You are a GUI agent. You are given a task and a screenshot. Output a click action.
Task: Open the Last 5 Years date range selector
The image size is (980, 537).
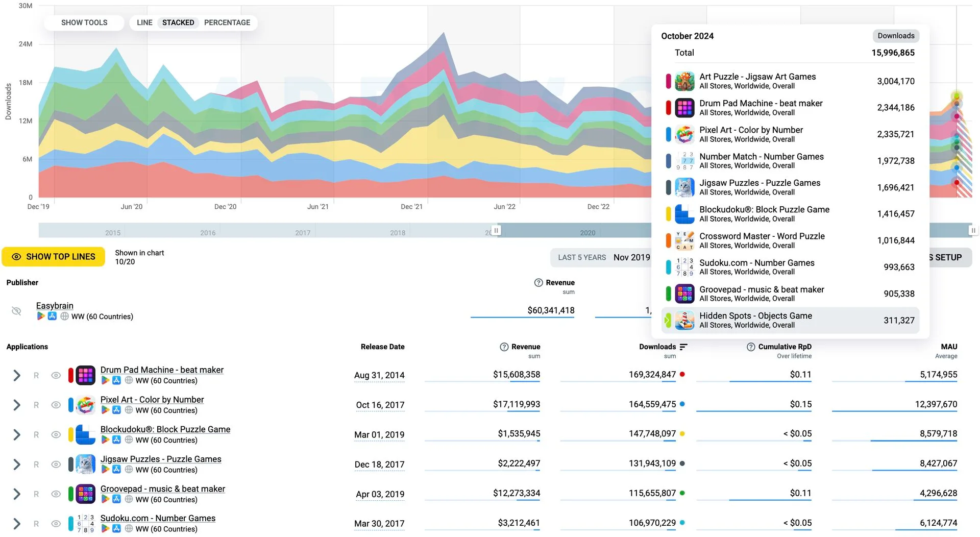coord(601,258)
